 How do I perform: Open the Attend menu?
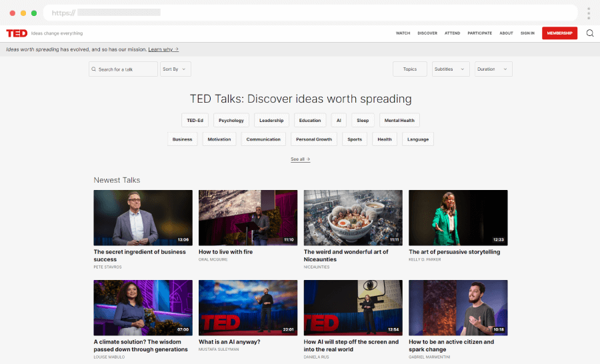coord(452,33)
